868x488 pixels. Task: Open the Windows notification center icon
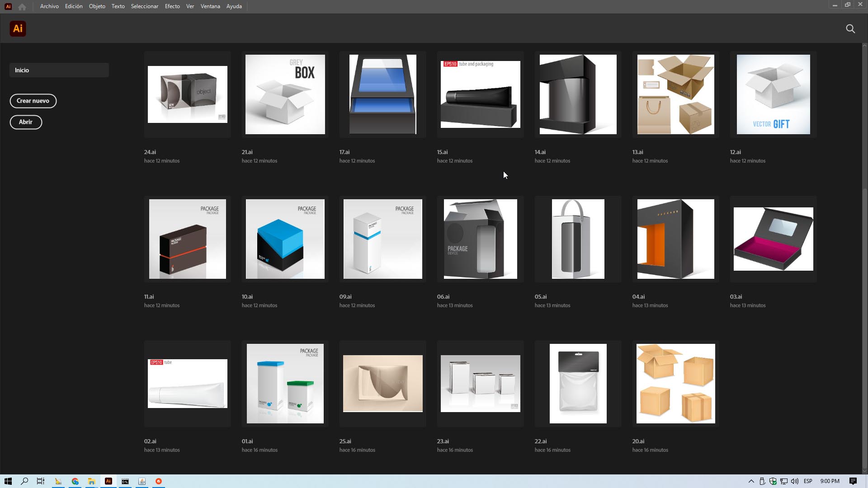853,481
